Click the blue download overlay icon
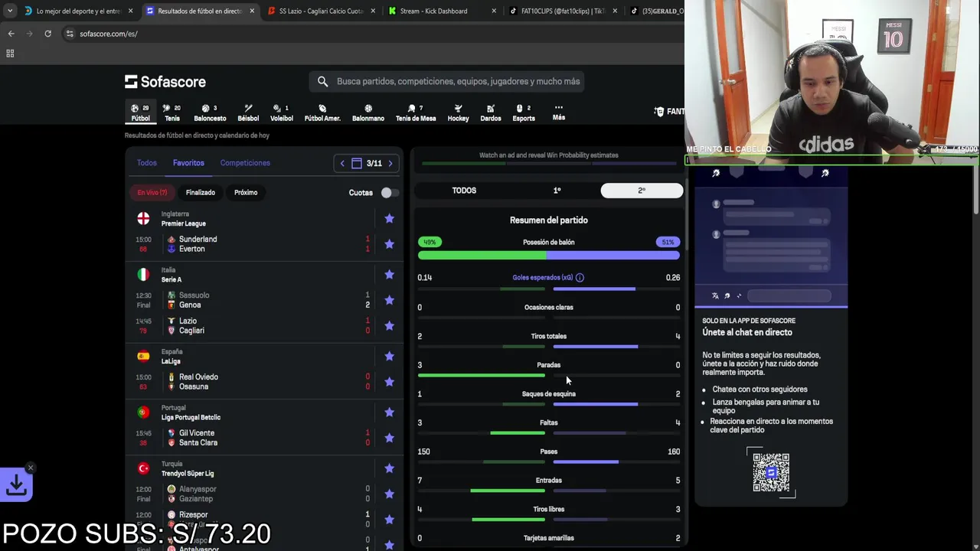 point(16,485)
